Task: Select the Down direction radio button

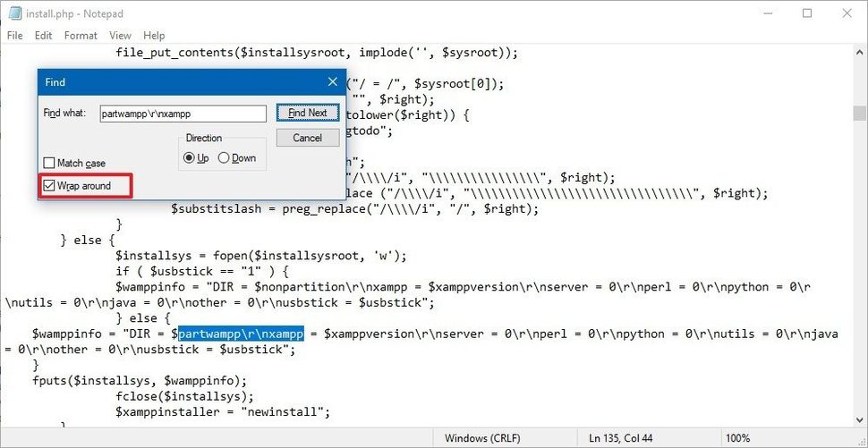Action: (224, 158)
